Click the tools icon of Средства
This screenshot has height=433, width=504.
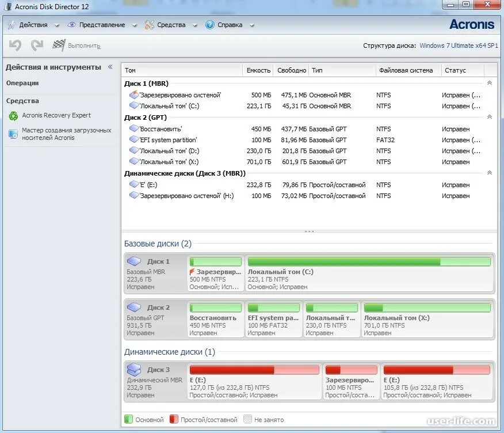149,25
